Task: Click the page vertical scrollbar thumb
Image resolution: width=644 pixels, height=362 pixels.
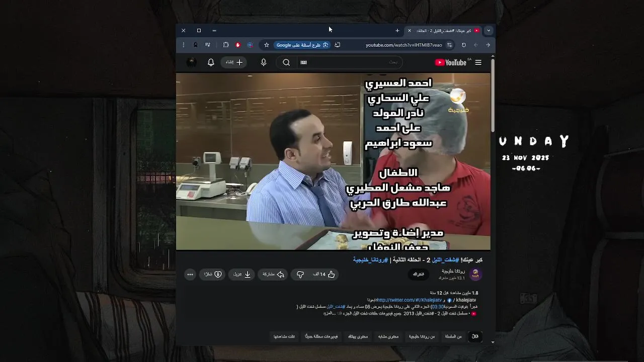Action: pyautogui.click(x=493, y=96)
